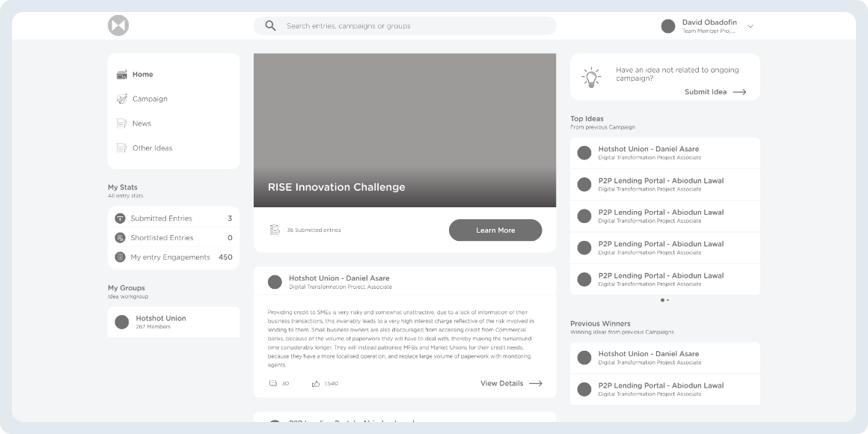This screenshot has height=434, width=868.
Task: Open the Hotshot Union group card
Action: pyautogui.click(x=174, y=322)
